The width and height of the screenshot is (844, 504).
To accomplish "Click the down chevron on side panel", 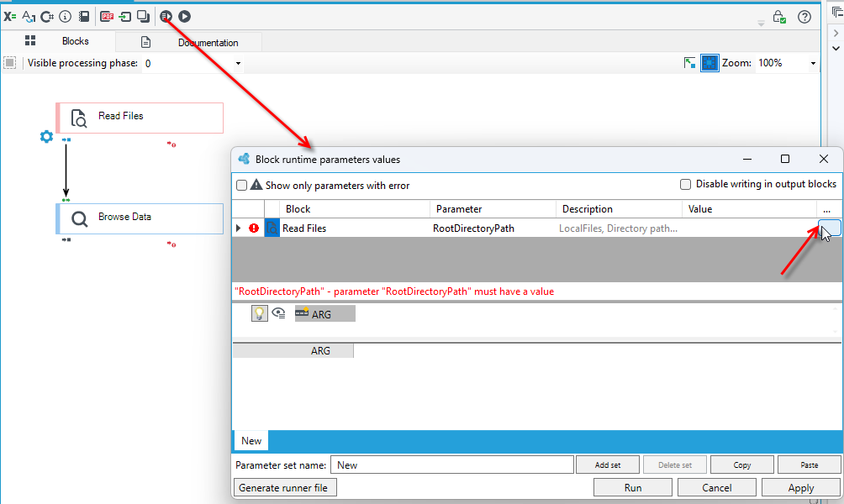I will pyautogui.click(x=836, y=49).
